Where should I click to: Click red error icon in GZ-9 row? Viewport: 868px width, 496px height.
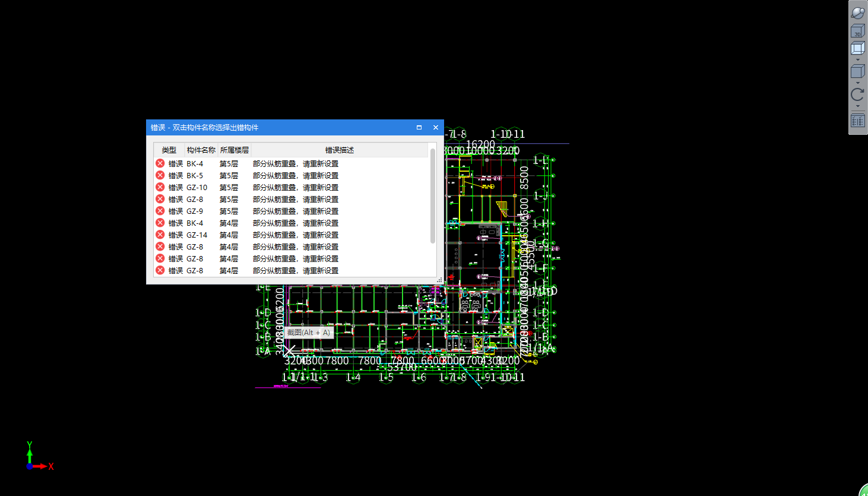(x=160, y=211)
